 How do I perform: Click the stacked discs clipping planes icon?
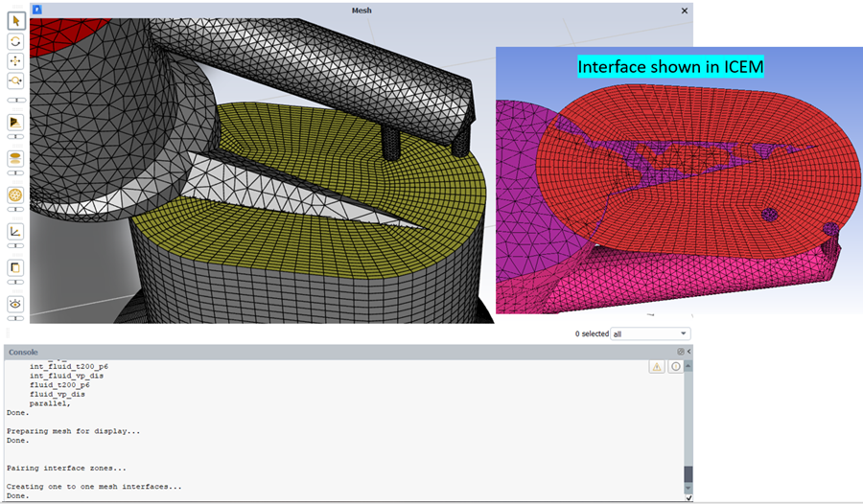16,158
